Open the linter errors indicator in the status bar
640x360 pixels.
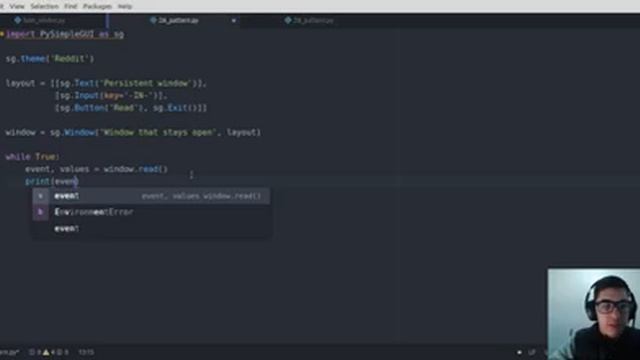tap(35, 352)
